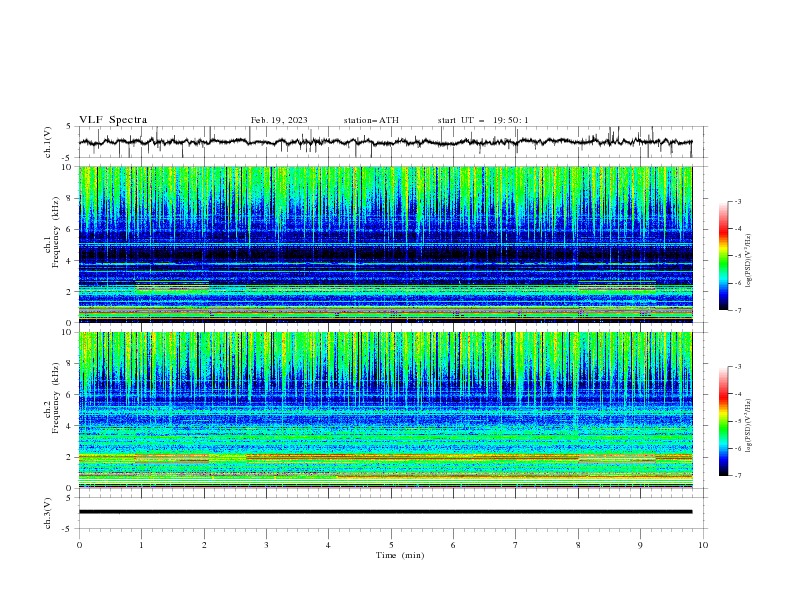Click the date 'Feb. 19, 2023'
This screenshot has width=792, height=612.
279,120
